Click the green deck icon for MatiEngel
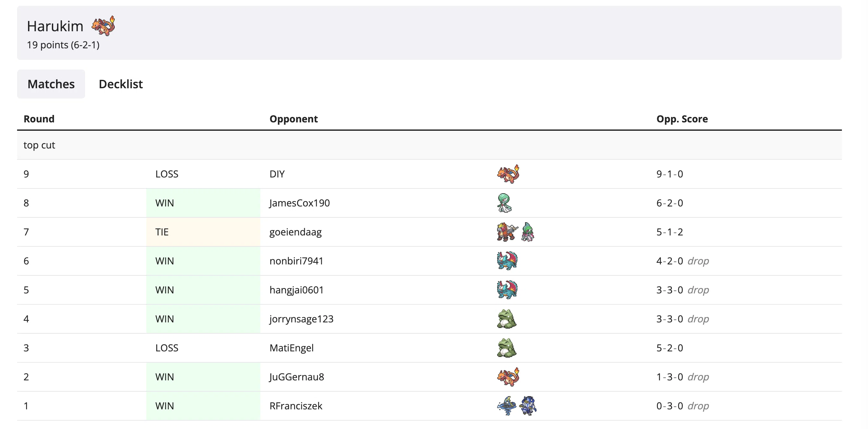868x429 pixels. click(506, 348)
